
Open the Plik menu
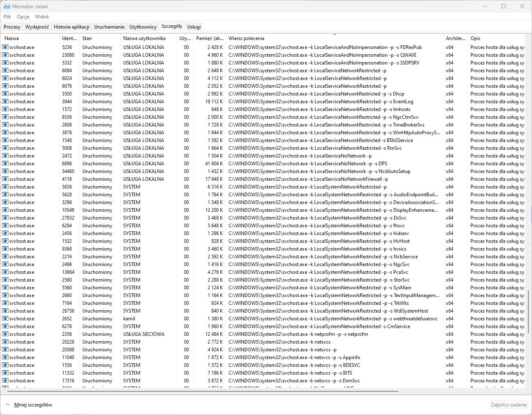tap(7, 17)
